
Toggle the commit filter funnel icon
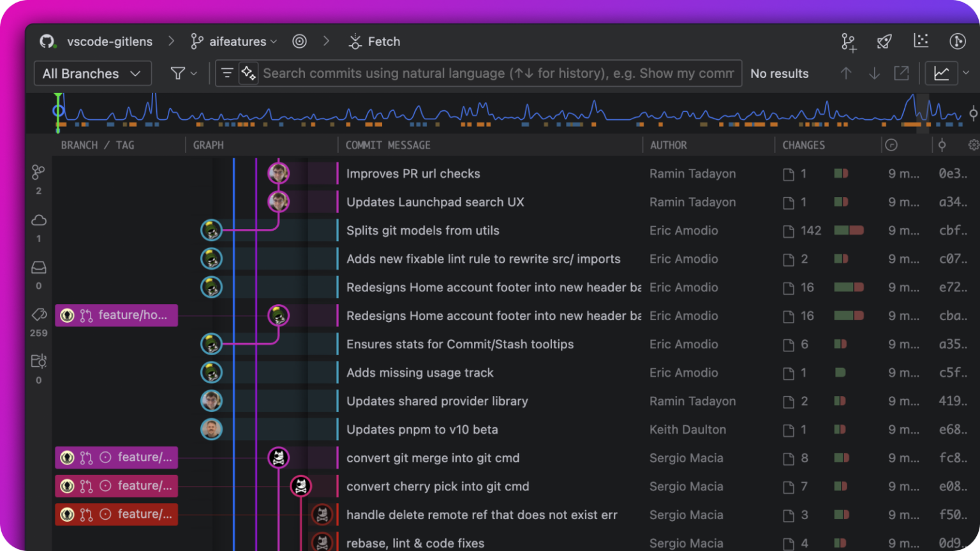179,73
